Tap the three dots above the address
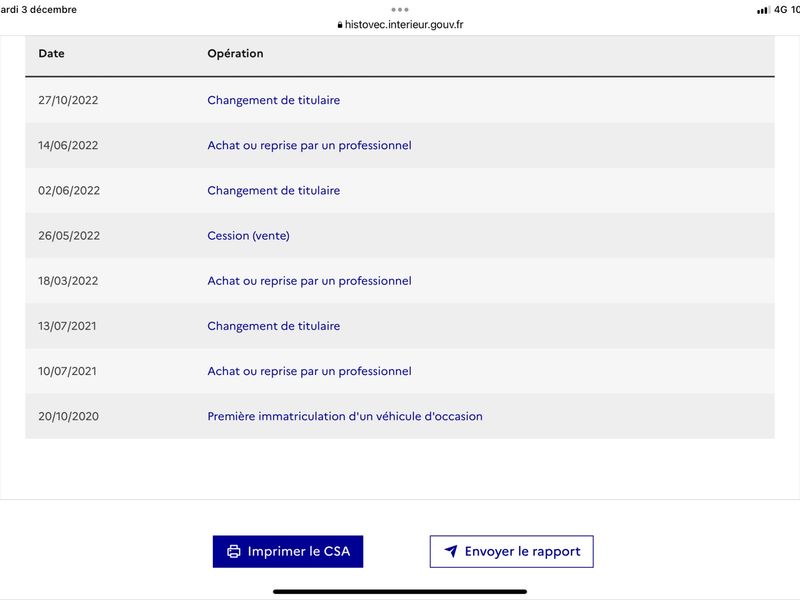The image size is (800, 600). tap(400, 10)
